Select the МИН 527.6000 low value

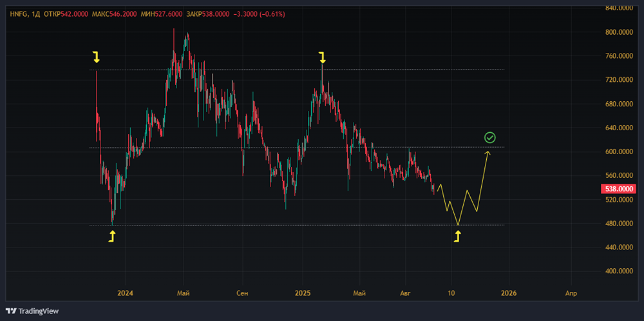click(162, 14)
